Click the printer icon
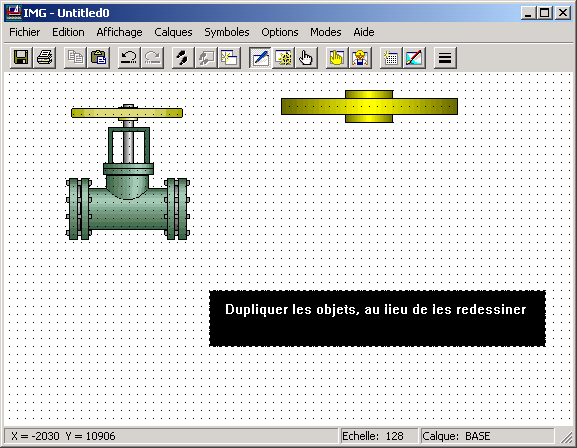 [45, 58]
